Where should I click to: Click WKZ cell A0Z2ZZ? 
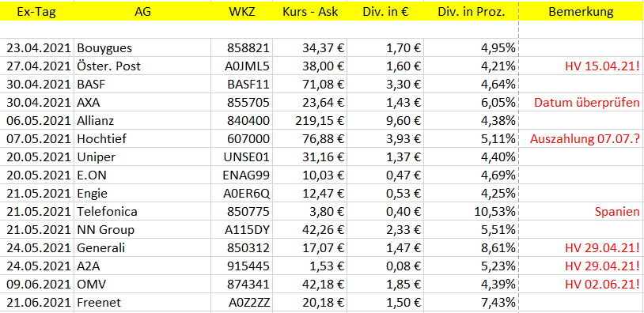point(242,303)
